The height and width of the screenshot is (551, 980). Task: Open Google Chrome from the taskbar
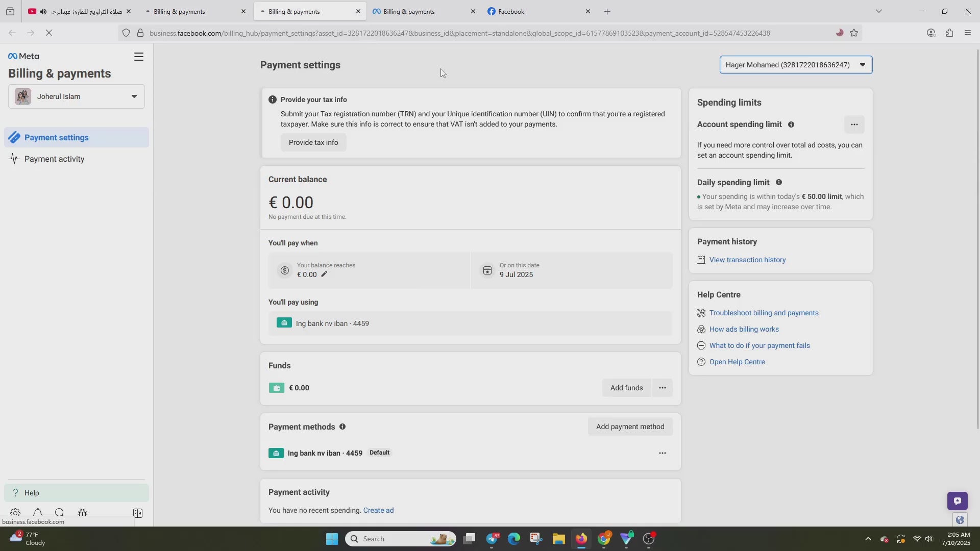coord(604,539)
